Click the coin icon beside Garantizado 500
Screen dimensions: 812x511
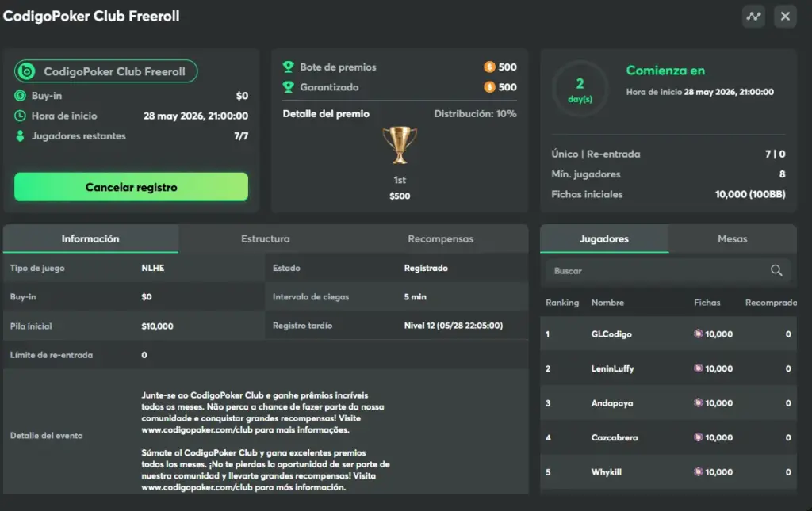click(489, 87)
